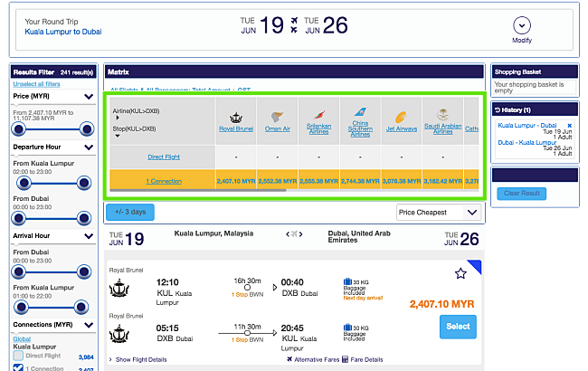Select the 2,407.10 MYR flight
The height and width of the screenshot is (371, 588).
pos(458,327)
